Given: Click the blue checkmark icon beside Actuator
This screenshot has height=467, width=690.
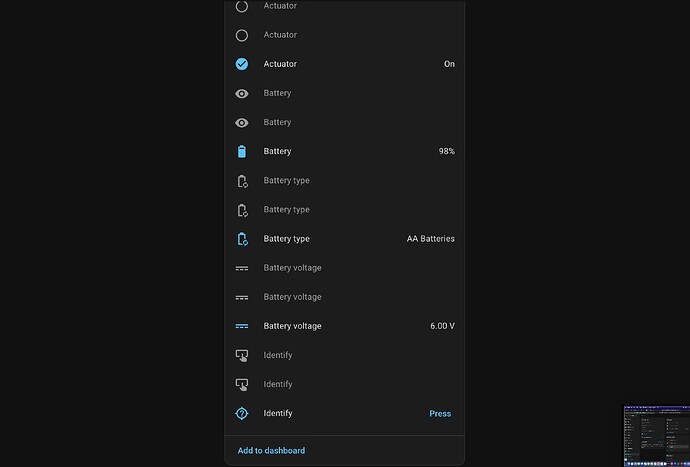Looking at the screenshot, I should coord(242,64).
